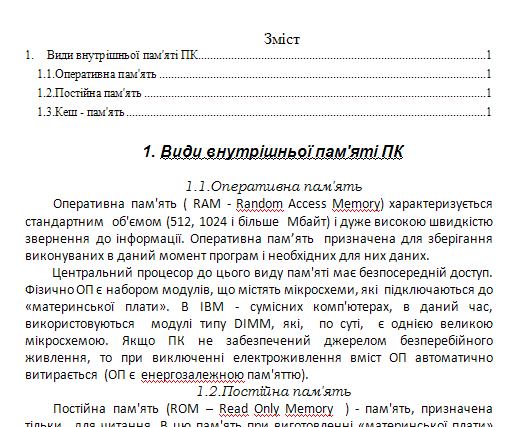The width and height of the screenshot is (508, 427).
Task: Click the word 'енергозалежною'
Action: pyautogui.click(x=193, y=375)
